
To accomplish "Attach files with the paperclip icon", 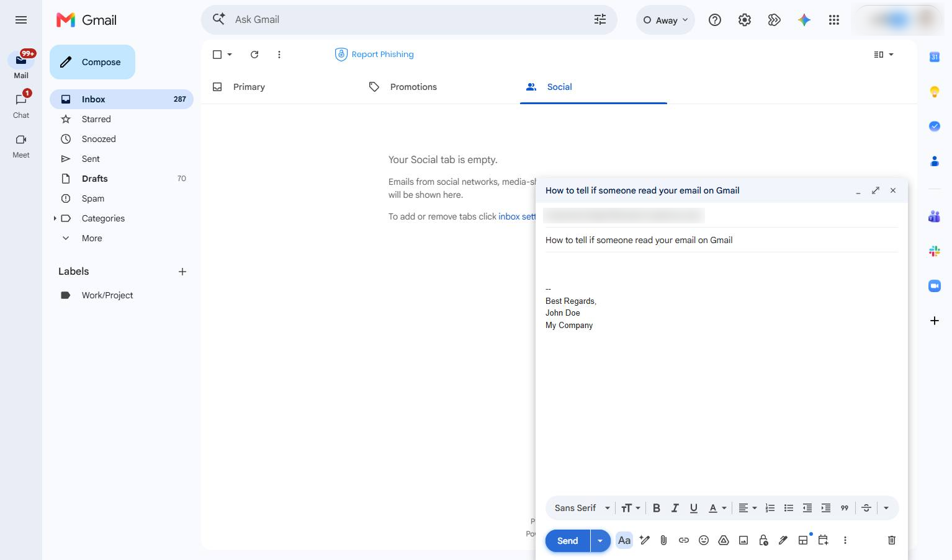I will (x=663, y=540).
